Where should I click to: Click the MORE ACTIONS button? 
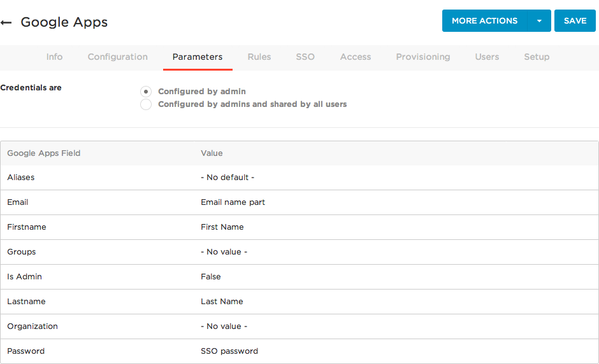click(x=484, y=21)
